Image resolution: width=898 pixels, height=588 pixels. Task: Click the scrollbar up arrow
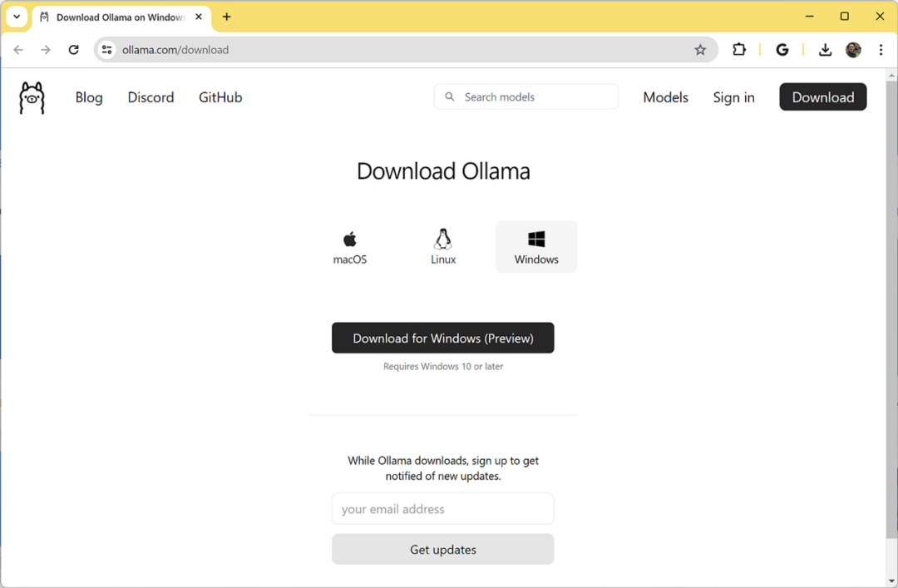point(891,75)
